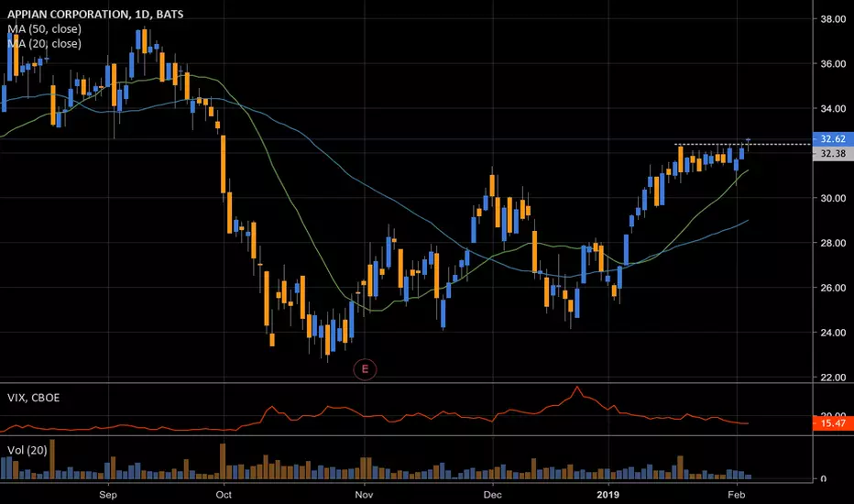
Task: Click the Dec date label on time axis
Action: click(492, 495)
